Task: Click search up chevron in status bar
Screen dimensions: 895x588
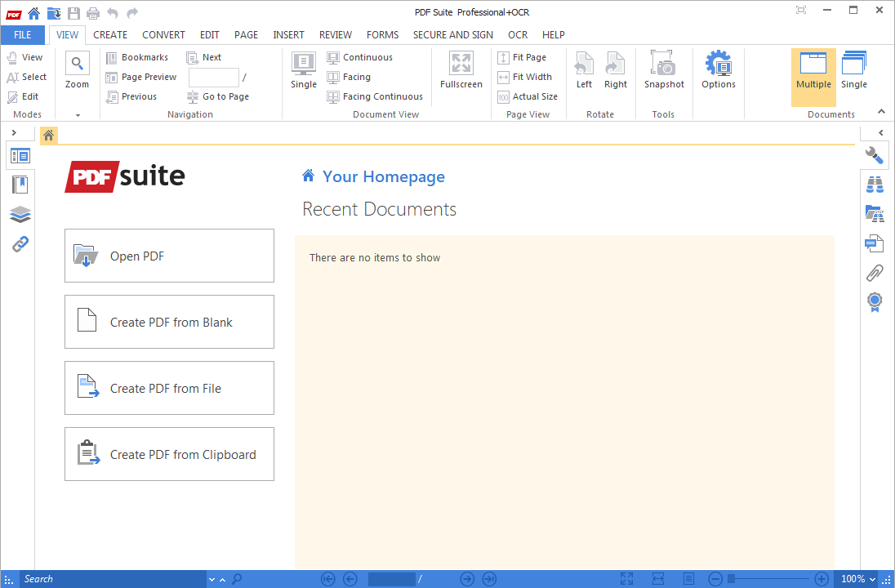Action: pyautogui.click(x=223, y=580)
